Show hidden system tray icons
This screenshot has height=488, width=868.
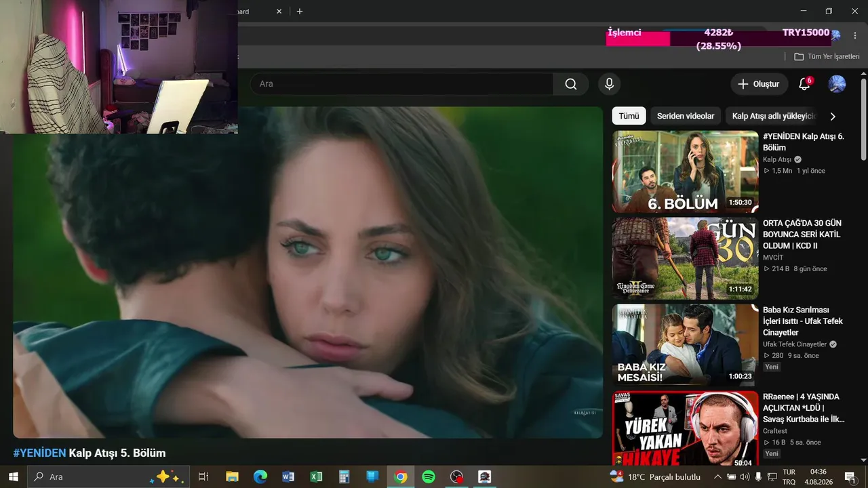click(717, 476)
